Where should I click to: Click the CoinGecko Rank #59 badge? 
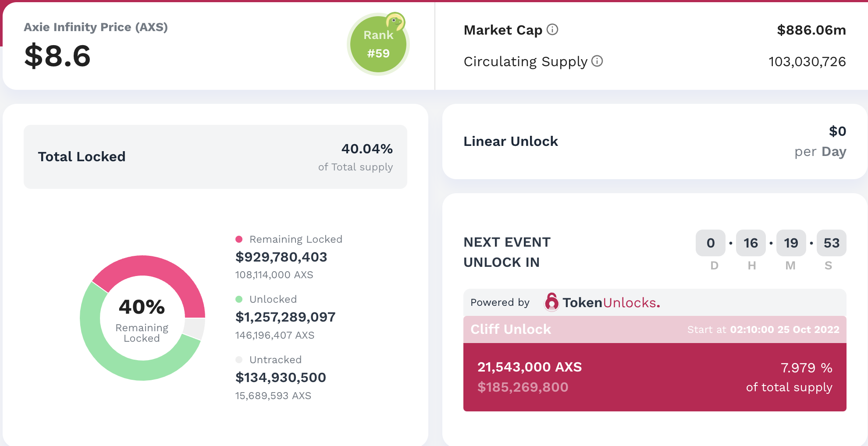tap(378, 44)
